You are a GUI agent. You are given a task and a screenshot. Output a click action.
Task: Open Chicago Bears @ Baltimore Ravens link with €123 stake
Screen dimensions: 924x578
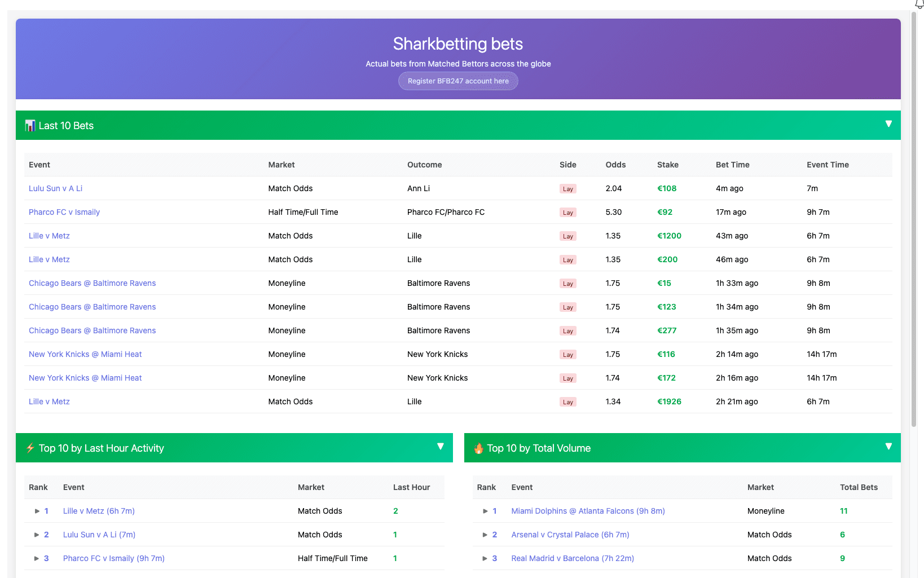tap(92, 307)
